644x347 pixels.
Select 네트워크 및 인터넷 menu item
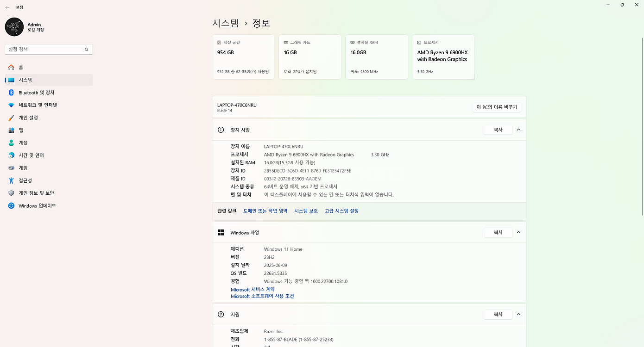(x=49, y=105)
